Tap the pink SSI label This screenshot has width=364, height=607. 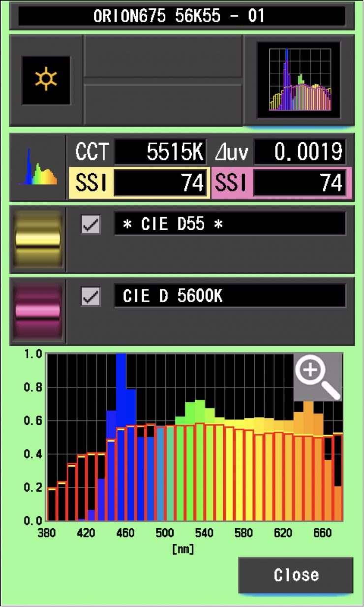(x=231, y=183)
